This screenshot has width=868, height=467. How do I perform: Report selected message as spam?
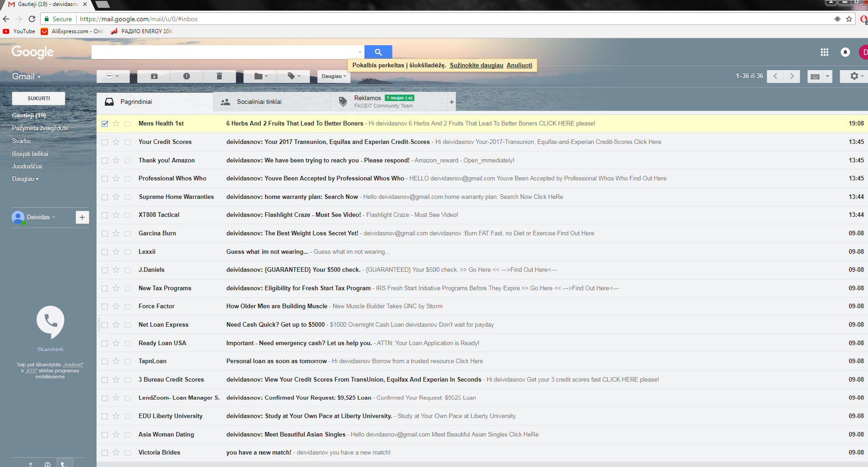187,76
